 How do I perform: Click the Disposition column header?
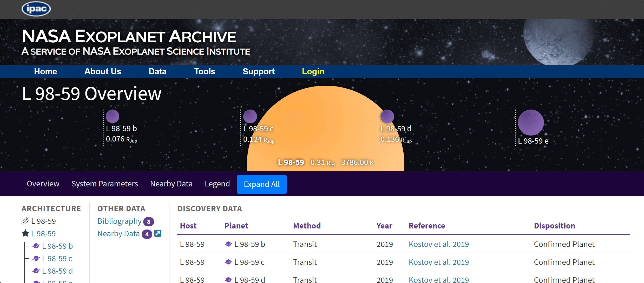(x=554, y=226)
